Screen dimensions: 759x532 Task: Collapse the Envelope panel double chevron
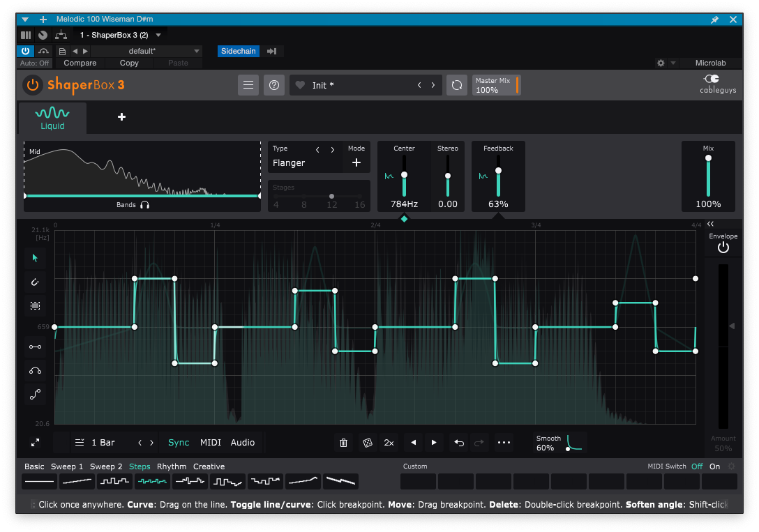[x=710, y=224]
